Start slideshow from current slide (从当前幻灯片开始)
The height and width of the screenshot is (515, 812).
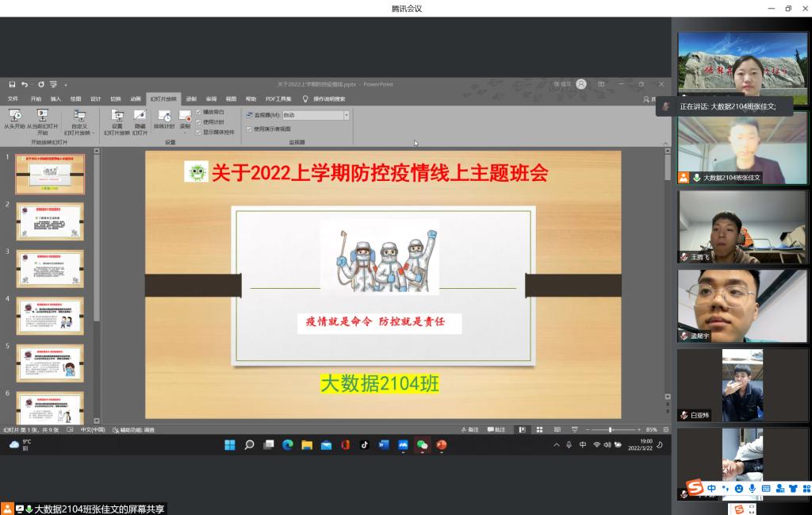pos(42,116)
